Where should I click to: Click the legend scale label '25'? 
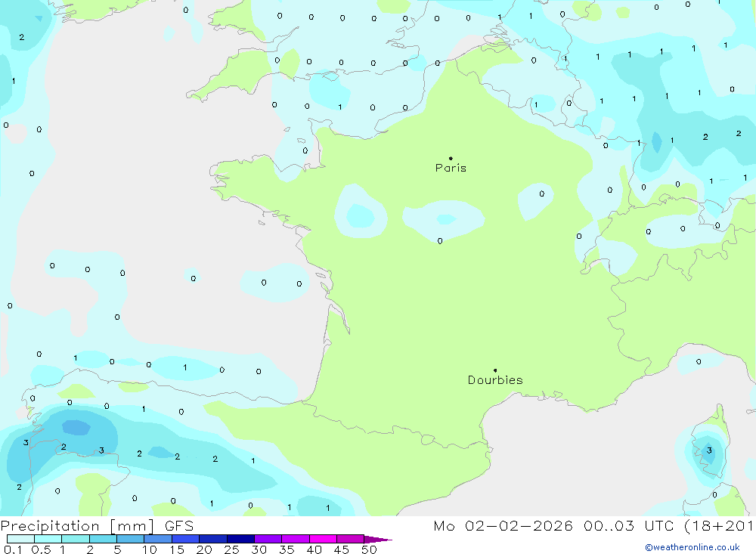pos(231,549)
